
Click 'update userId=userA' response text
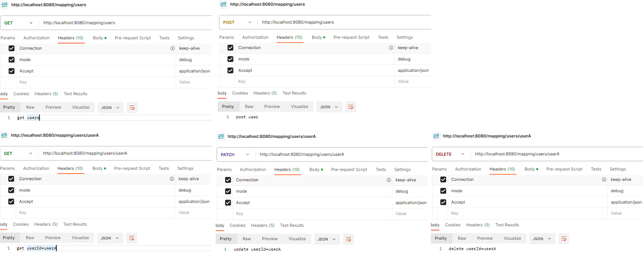pyautogui.click(x=257, y=250)
